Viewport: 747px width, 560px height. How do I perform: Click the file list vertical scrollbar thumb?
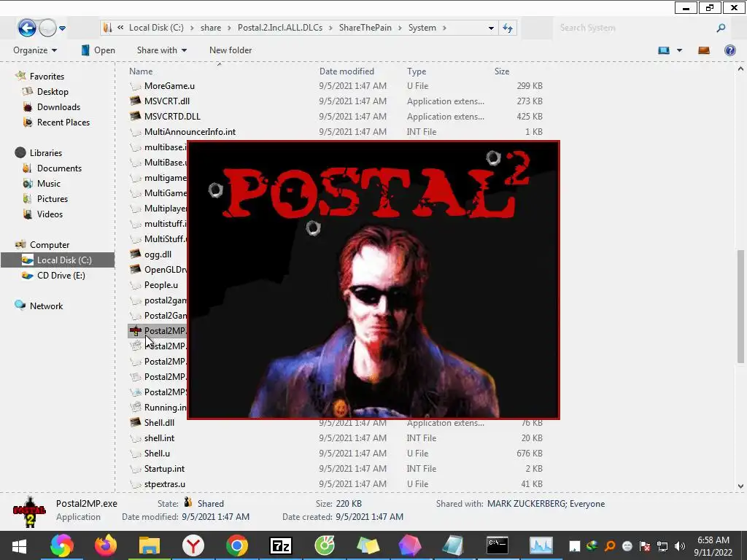pos(740,306)
